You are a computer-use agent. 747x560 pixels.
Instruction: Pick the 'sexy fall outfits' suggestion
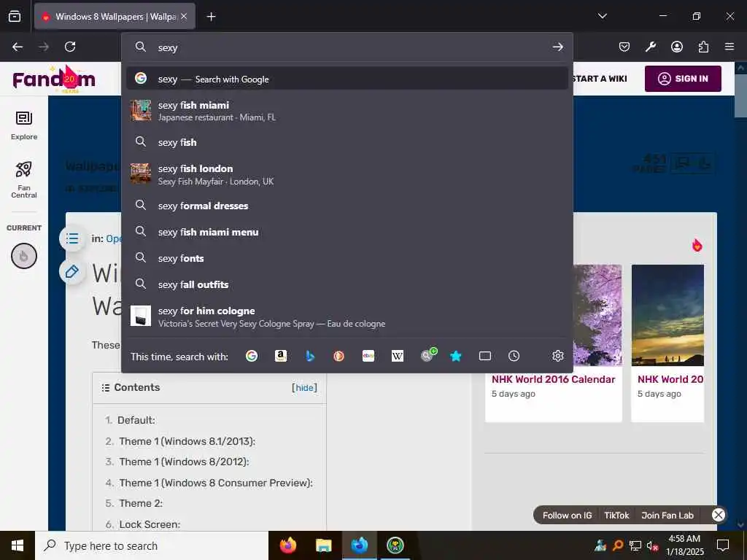coord(347,284)
